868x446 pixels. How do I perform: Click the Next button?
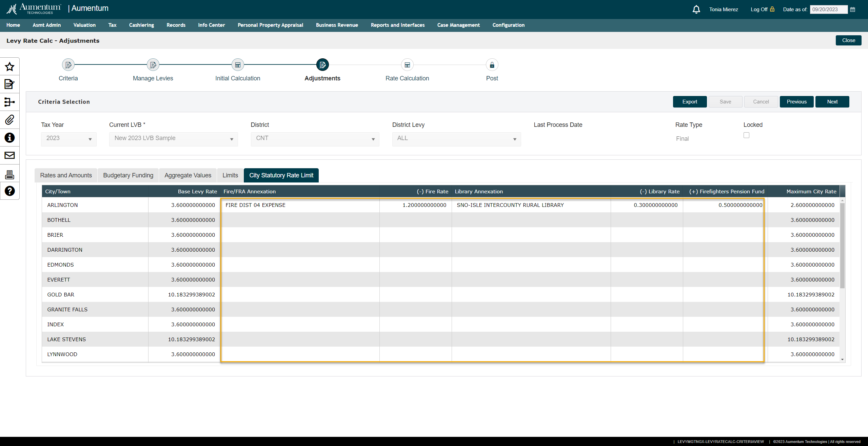832,102
